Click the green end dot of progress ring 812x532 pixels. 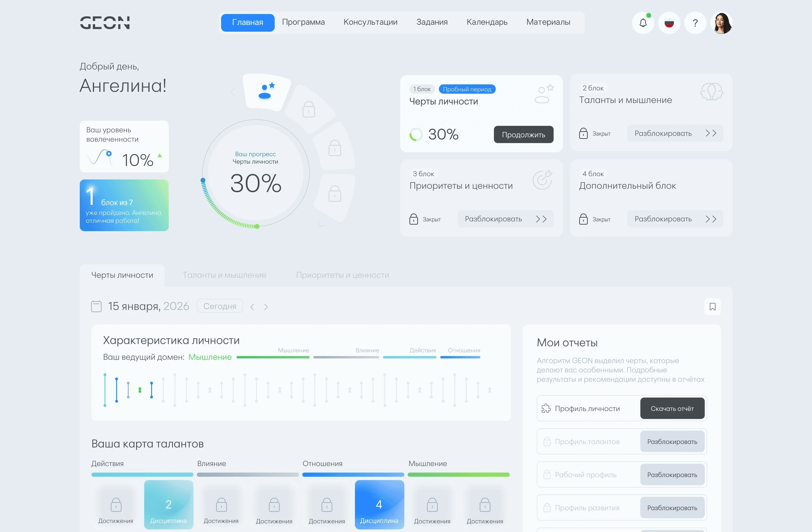pyautogui.click(x=257, y=227)
